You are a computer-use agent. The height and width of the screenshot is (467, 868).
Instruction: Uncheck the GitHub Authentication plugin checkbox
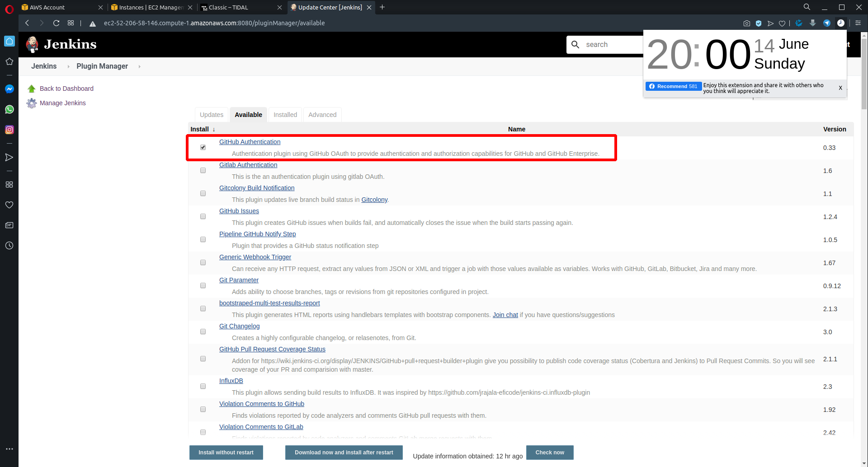click(203, 147)
